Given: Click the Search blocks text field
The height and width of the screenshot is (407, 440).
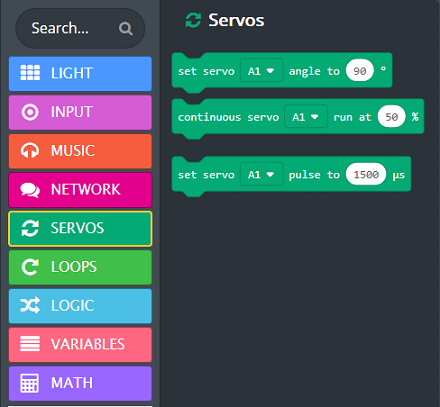Looking at the screenshot, I should pos(72,28).
